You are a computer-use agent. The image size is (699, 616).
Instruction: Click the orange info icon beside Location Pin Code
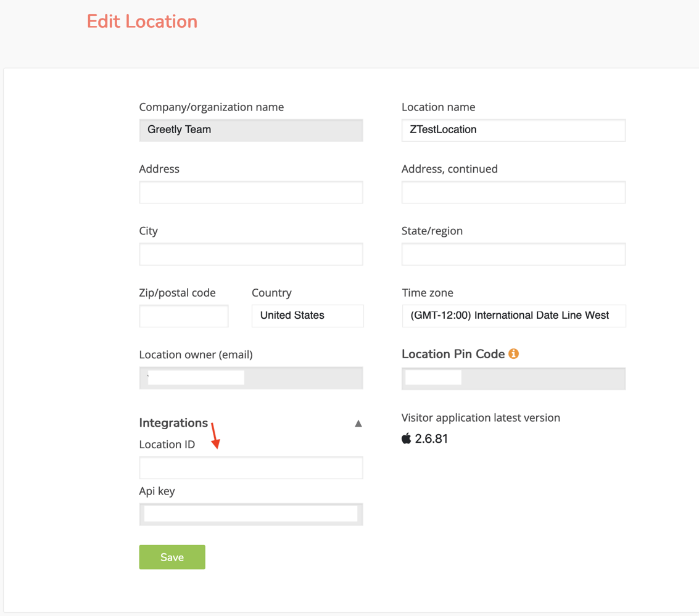click(515, 355)
